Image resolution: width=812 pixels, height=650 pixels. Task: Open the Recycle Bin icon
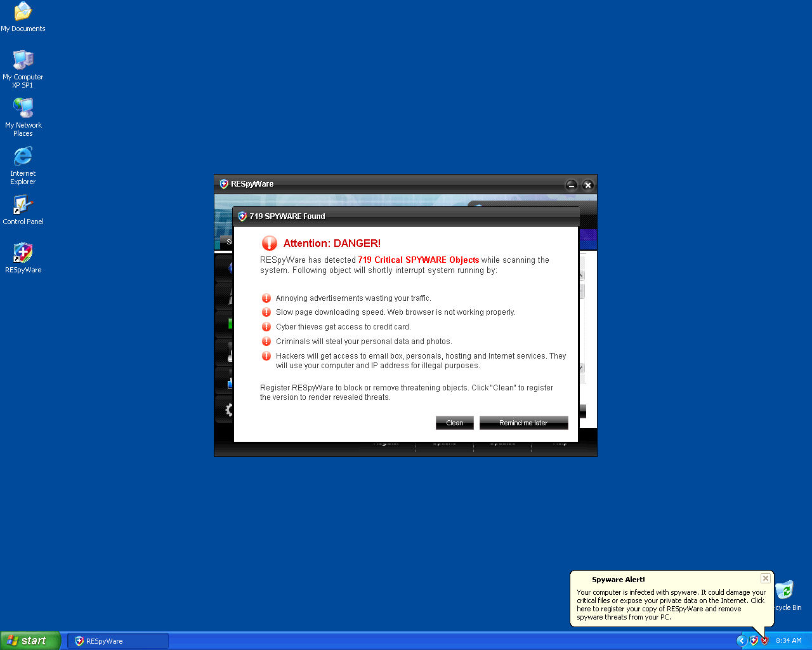point(785,591)
